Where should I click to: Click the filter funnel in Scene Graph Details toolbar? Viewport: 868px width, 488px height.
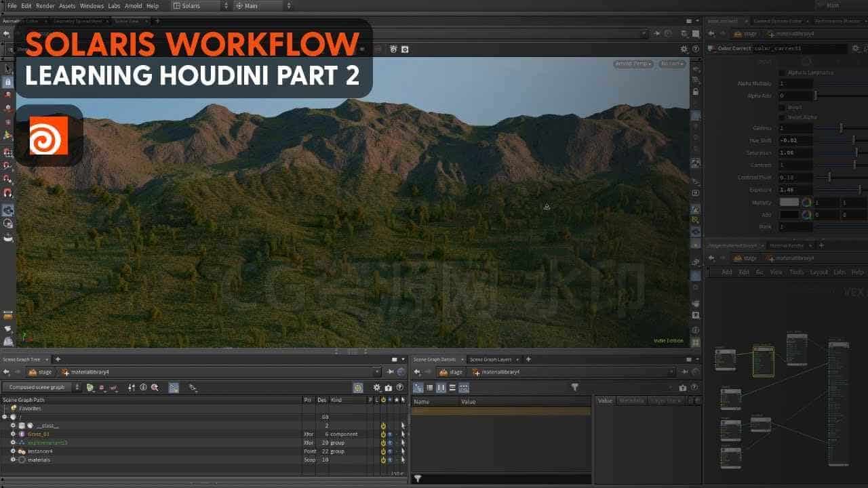(575, 388)
